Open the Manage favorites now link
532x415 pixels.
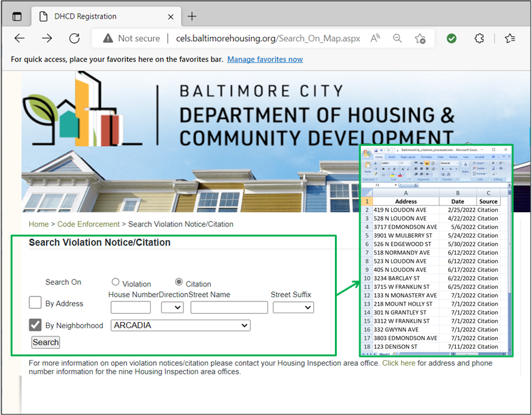point(264,59)
